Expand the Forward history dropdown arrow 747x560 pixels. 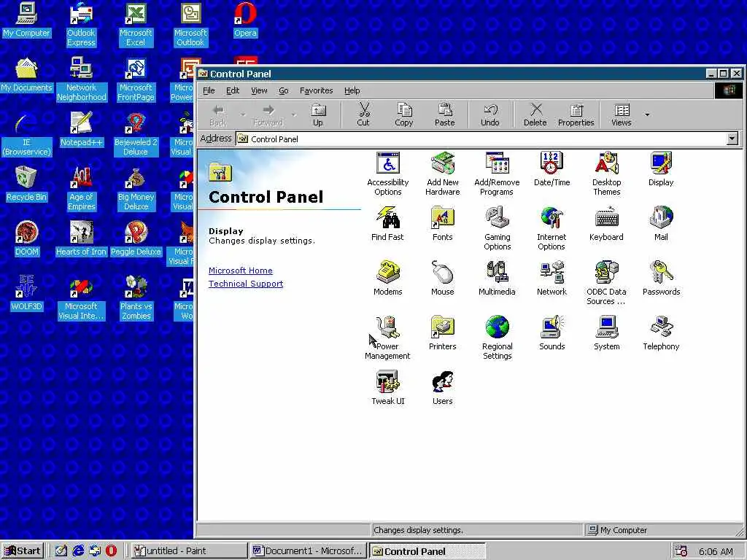[x=294, y=114]
